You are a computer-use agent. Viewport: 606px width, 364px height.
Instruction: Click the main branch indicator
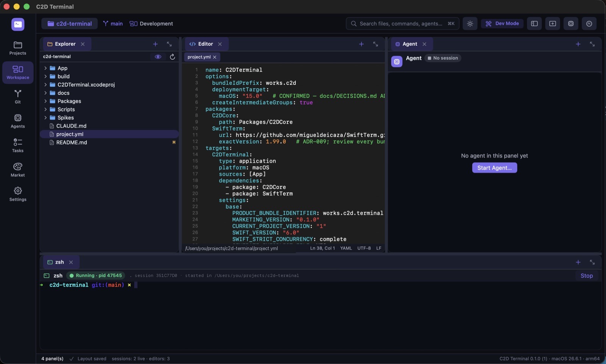113,23
